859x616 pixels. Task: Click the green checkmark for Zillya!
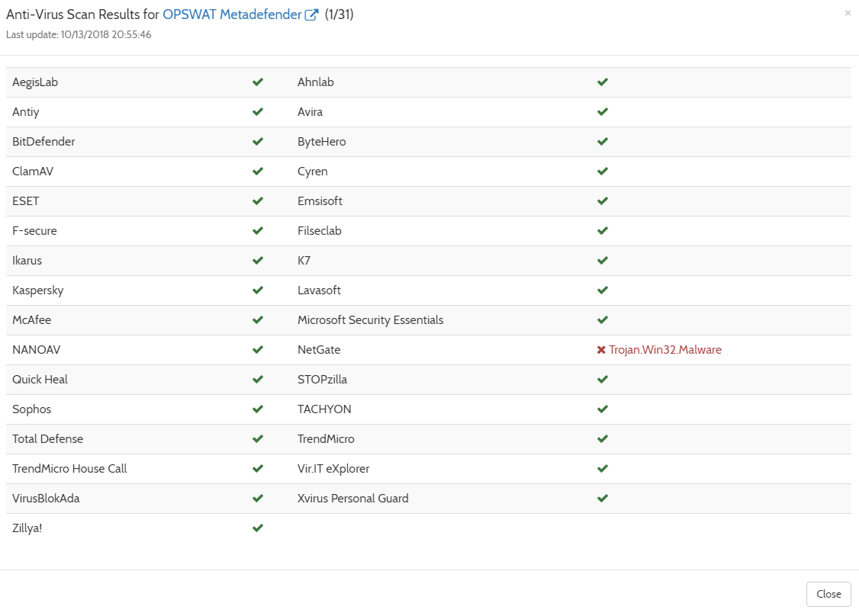258,528
